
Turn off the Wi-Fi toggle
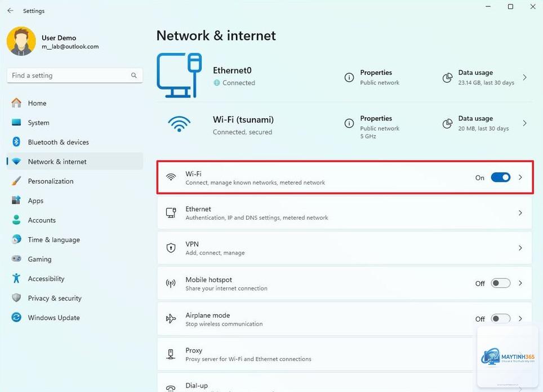coord(500,177)
